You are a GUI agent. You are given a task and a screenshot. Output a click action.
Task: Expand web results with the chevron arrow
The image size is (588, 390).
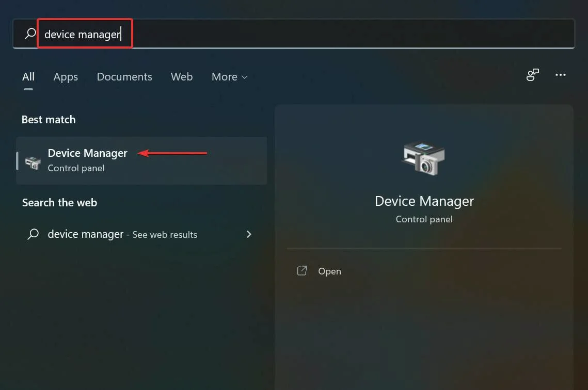coord(249,234)
